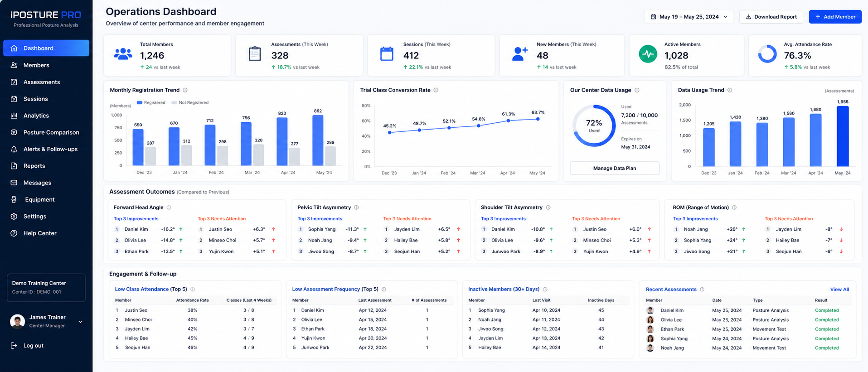The image size is (868, 372).
Task: Click the Posture Comparison sidebar icon
Action: click(x=14, y=132)
